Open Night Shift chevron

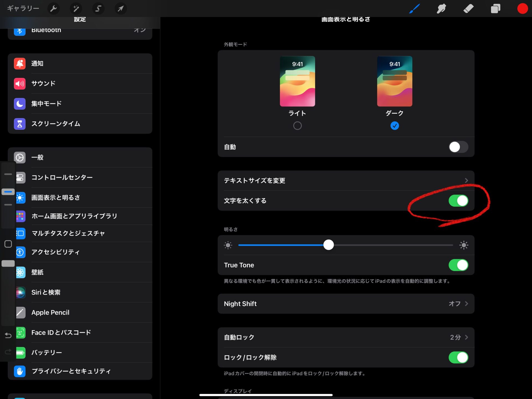click(x=466, y=304)
